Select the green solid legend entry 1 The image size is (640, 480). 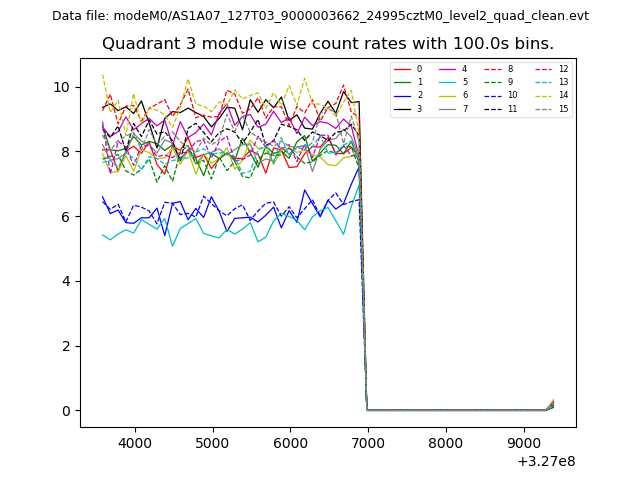(x=408, y=82)
